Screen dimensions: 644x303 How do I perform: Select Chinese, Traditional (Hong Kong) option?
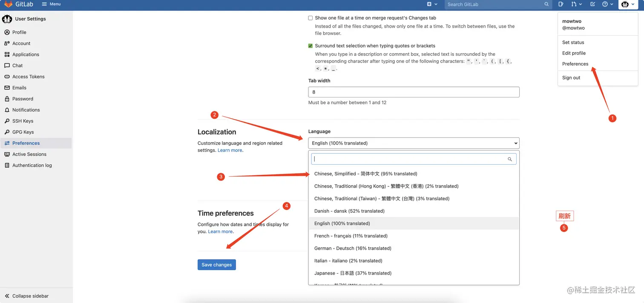coord(414,186)
